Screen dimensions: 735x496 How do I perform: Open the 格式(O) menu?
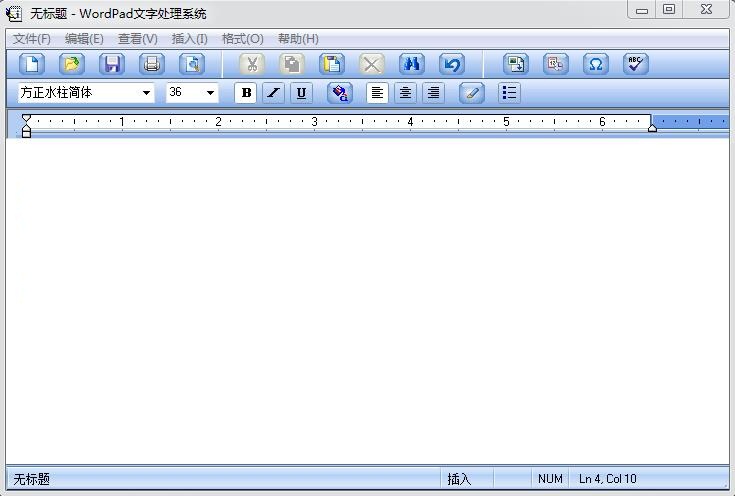[242, 39]
